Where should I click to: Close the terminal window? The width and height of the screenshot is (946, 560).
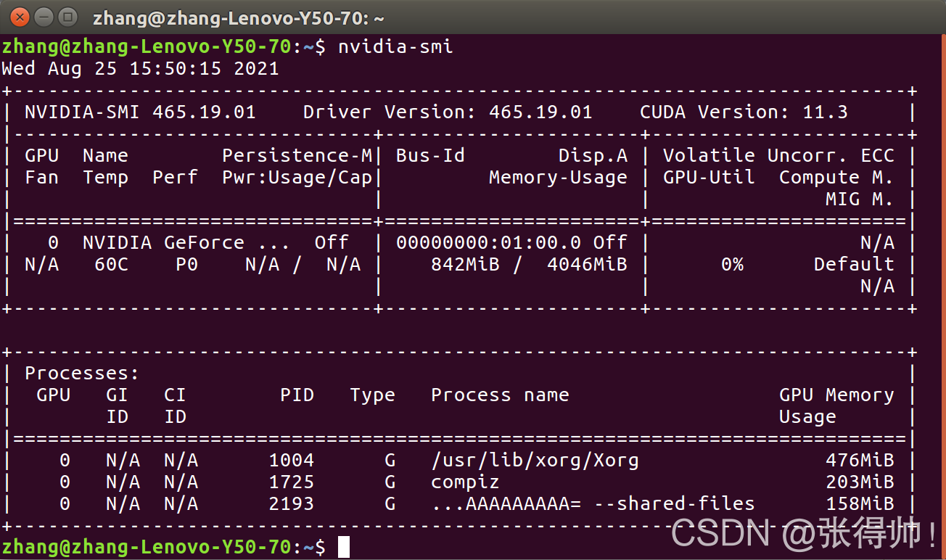[x=20, y=16]
